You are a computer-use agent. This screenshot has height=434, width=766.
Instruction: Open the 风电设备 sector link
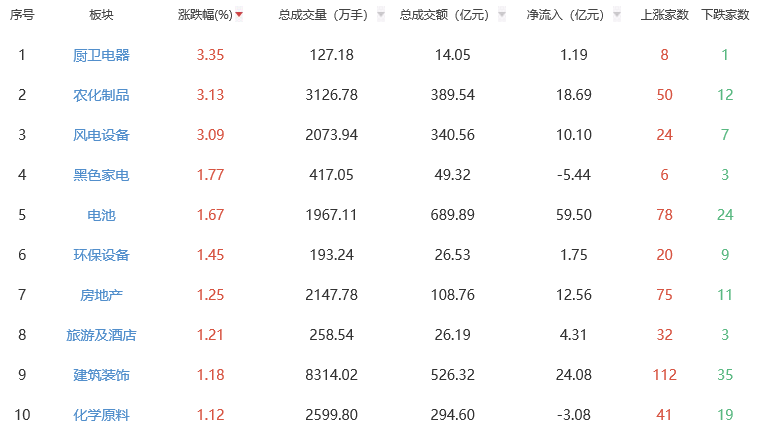click(102, 135)
